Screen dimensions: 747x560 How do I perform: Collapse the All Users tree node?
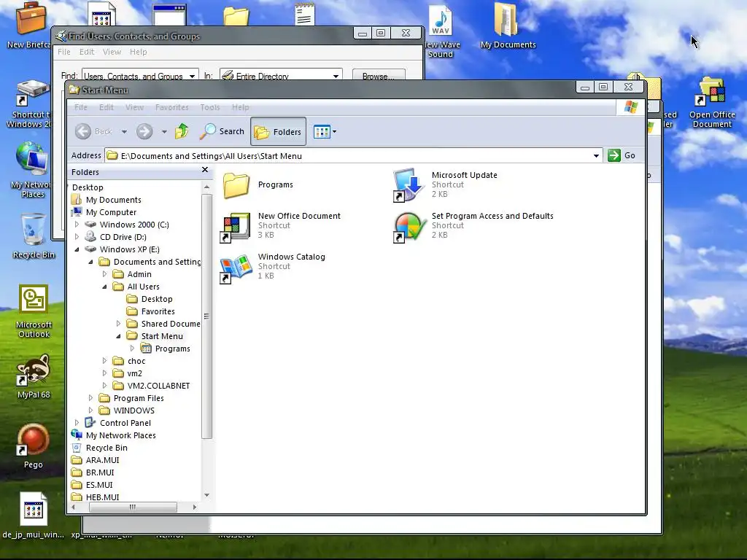pos(104,286)
